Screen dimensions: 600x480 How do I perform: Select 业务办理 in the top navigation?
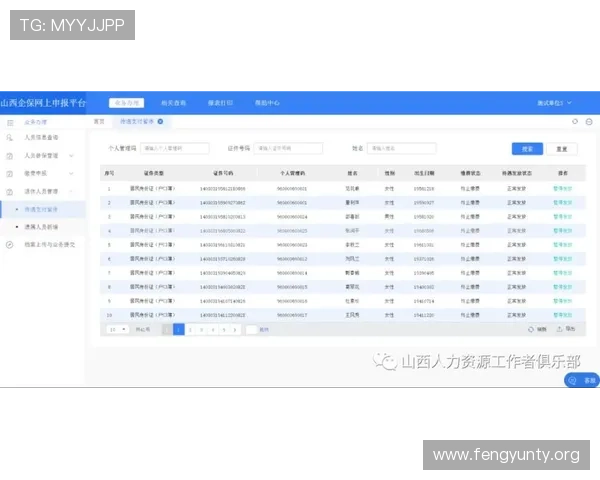127,103
